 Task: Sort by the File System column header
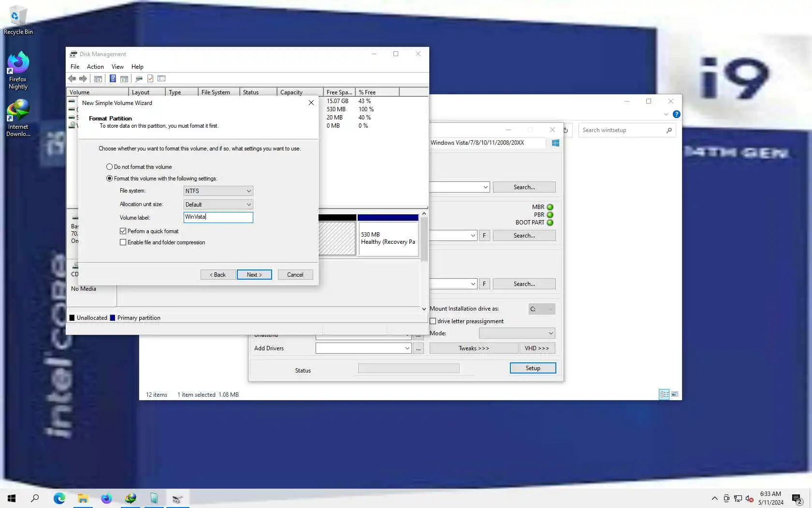(x=219, y=92)
